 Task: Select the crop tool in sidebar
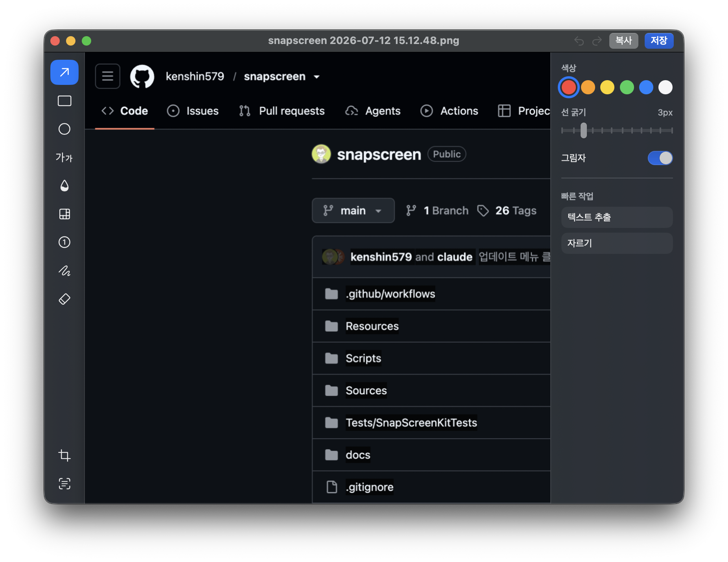click(x=64, y=455)
